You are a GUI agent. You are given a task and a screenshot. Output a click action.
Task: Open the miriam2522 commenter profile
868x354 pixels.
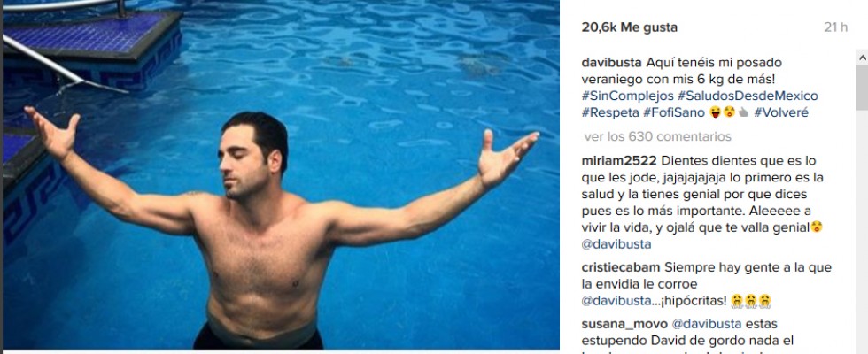pos(619,161)
